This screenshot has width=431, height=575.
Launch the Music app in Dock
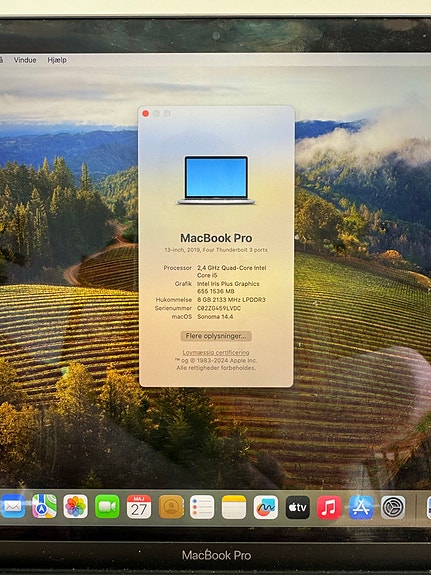pyautogui.click(x=329, y=507)
